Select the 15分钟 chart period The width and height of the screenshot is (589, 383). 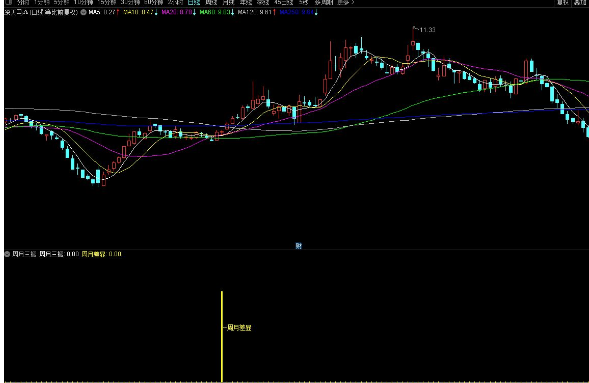tap(107, 2)
